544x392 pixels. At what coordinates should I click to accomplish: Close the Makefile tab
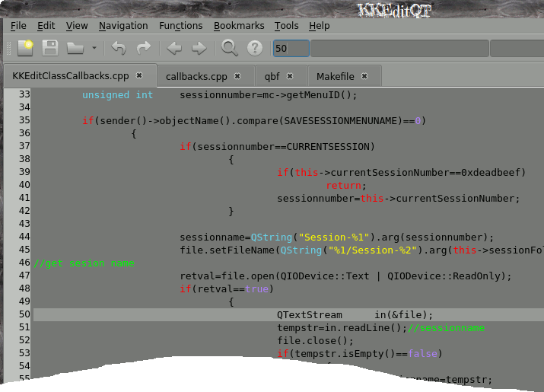[364, 76]
